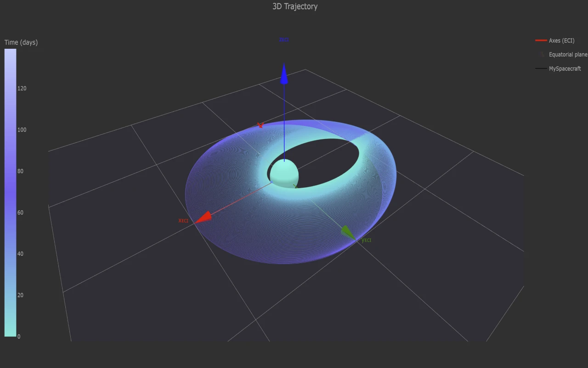Click the Time (days) colorbar title
Viewport: 588px width, 368px height.
(21, 42)
